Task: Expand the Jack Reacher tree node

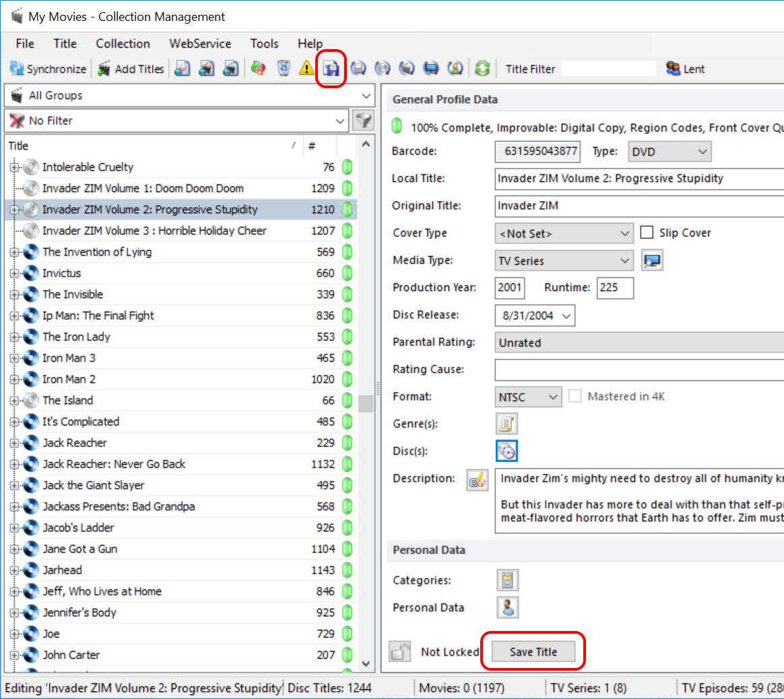Action: [15, 443]
